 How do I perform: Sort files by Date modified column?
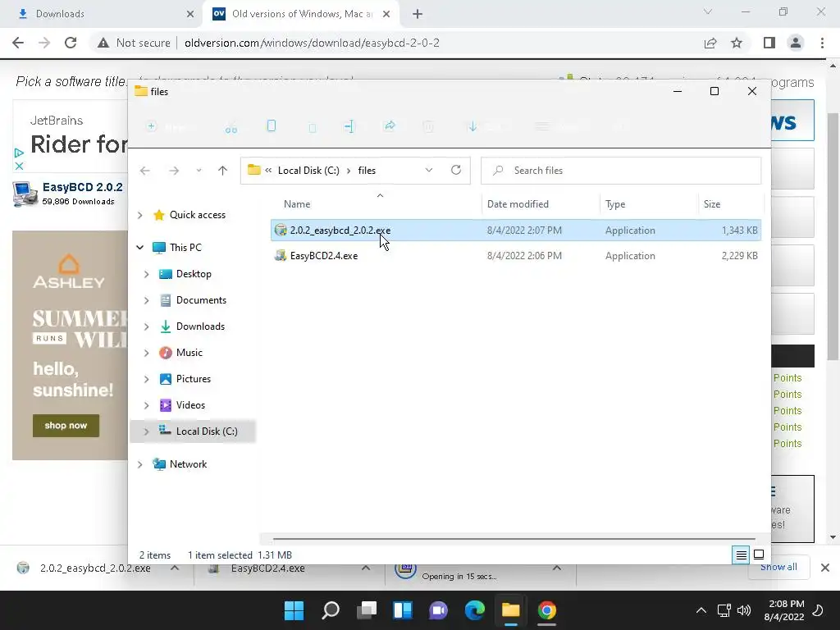coord(518,204)
